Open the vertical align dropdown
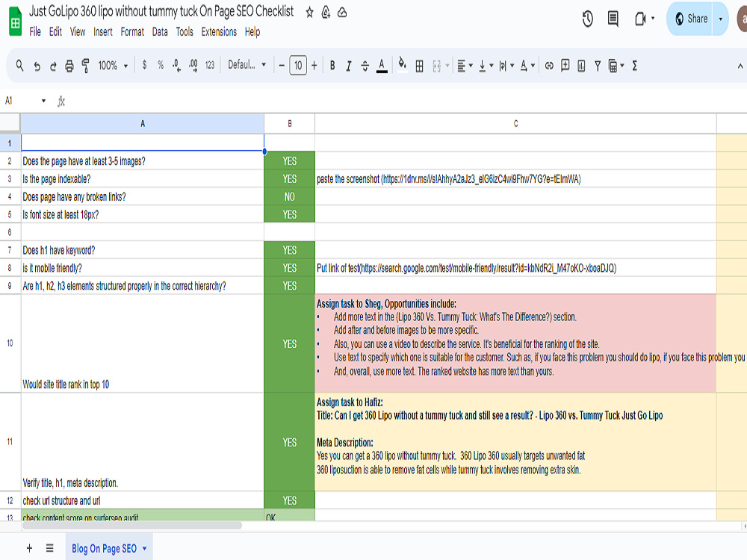Image resolution: width=747 pixels, height=560 pixels. (486, 66)
